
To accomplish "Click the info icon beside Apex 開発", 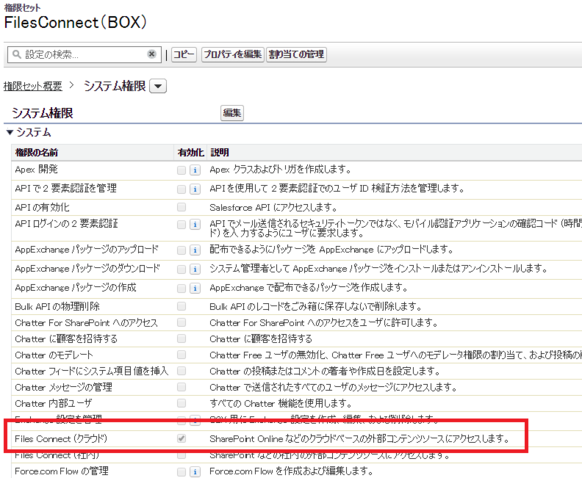I will (x=195, y=170).
